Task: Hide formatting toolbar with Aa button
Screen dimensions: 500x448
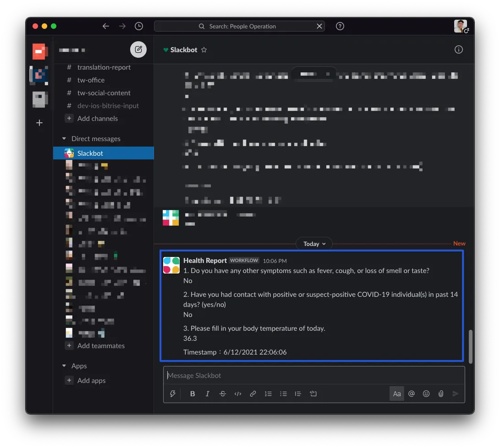Action: pos(397,393)
